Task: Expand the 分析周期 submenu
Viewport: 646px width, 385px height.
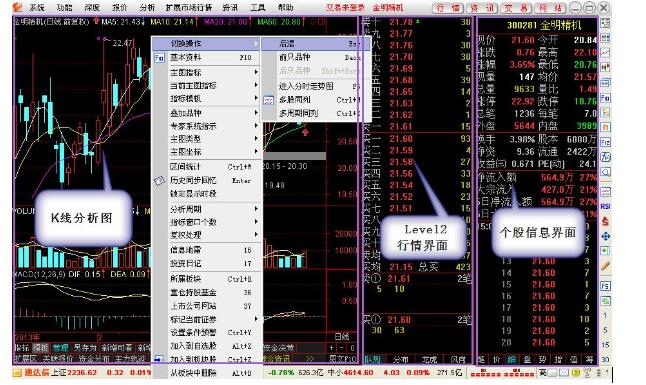Action: (x=206, y=209)
